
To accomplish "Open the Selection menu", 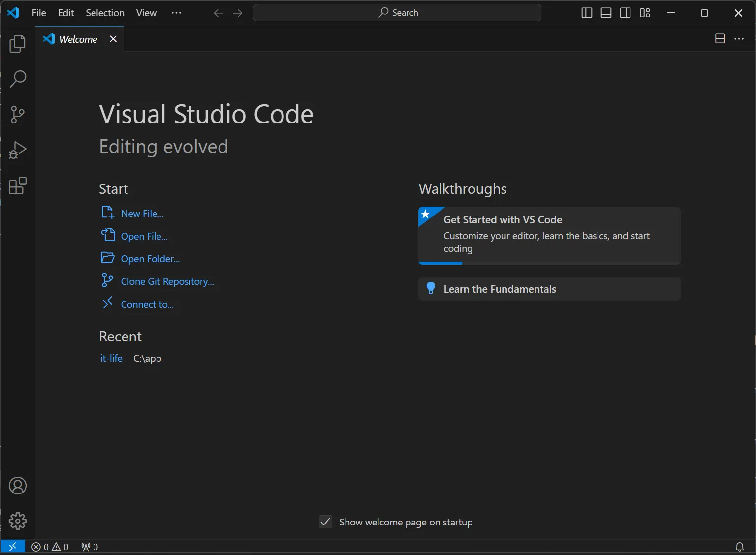I will tap(105, 13).
